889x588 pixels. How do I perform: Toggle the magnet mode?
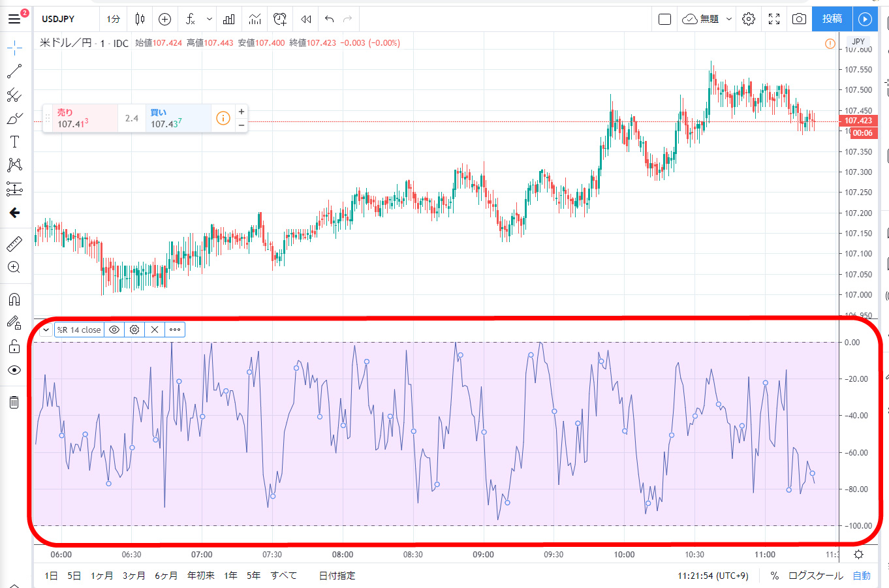14,300
